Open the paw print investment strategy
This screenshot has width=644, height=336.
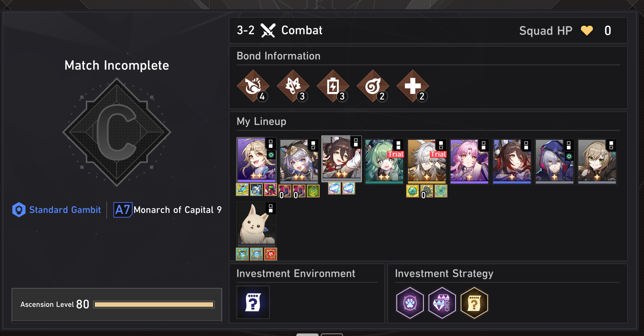(410, 303)
